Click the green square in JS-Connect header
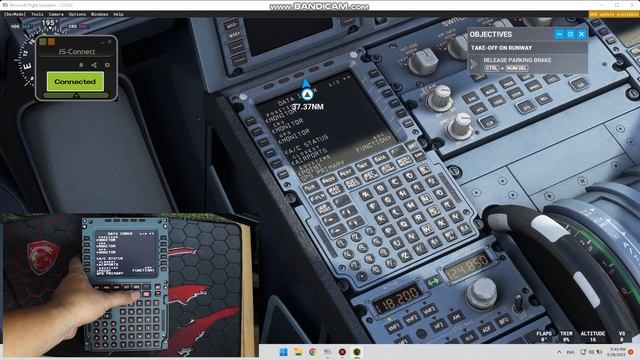The height and width of the screenshot is (360, 640). click(x=43, y=42)
